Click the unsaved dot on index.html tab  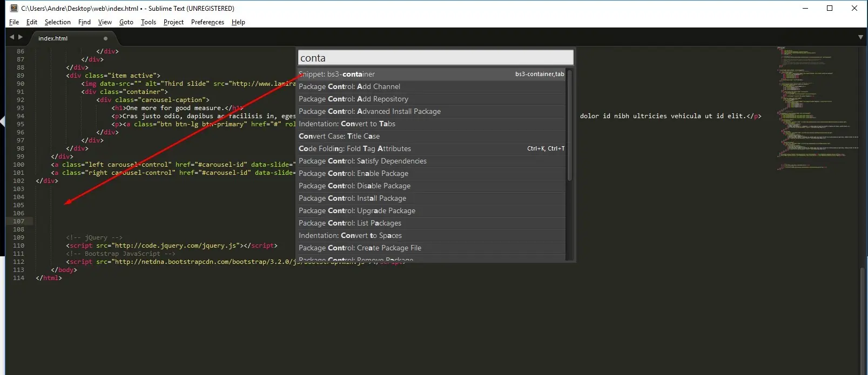pyautogui.click(x=105, y=38)
